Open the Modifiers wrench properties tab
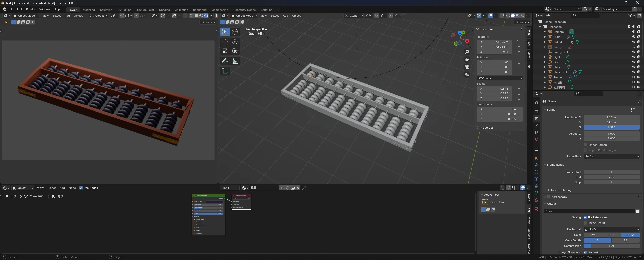Screen dimensions: 644x260 click(536, 165)
